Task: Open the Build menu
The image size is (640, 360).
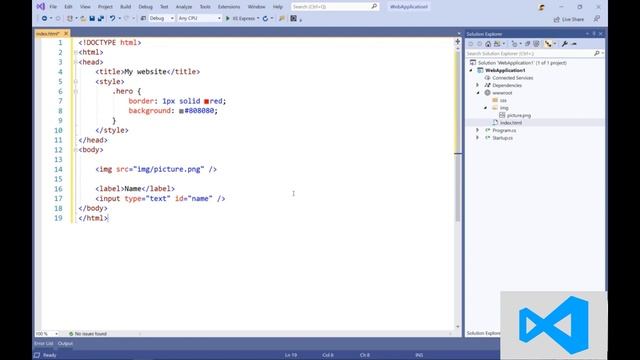Action: (126, 7)
